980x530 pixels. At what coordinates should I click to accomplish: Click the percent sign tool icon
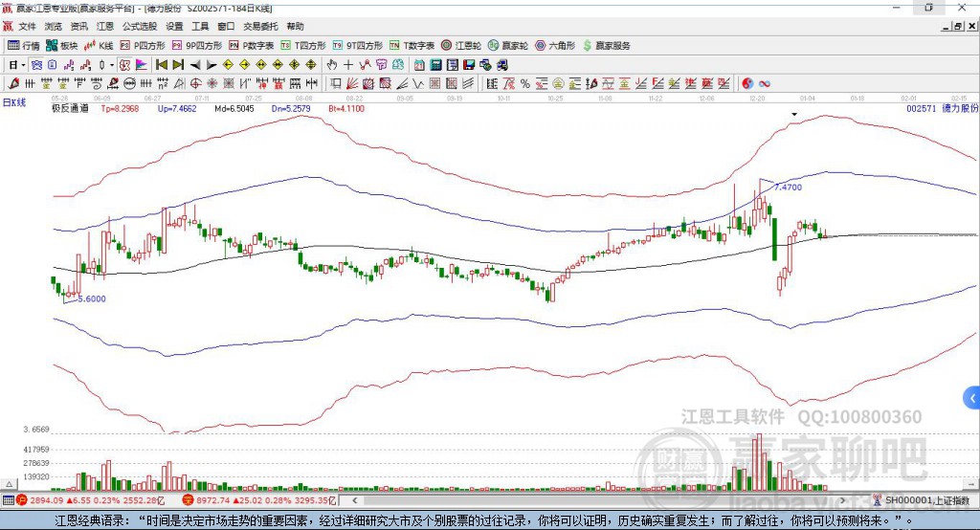click(525, 83)
